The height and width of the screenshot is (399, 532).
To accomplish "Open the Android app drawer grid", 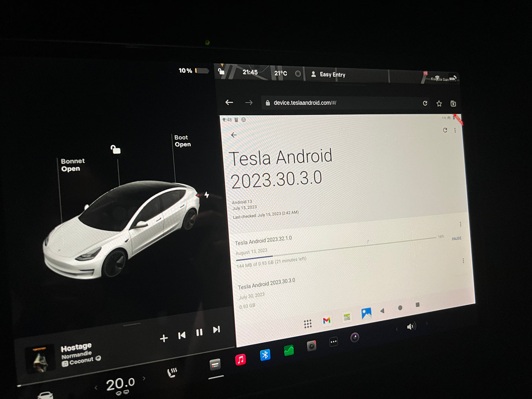I will point(307,323).
